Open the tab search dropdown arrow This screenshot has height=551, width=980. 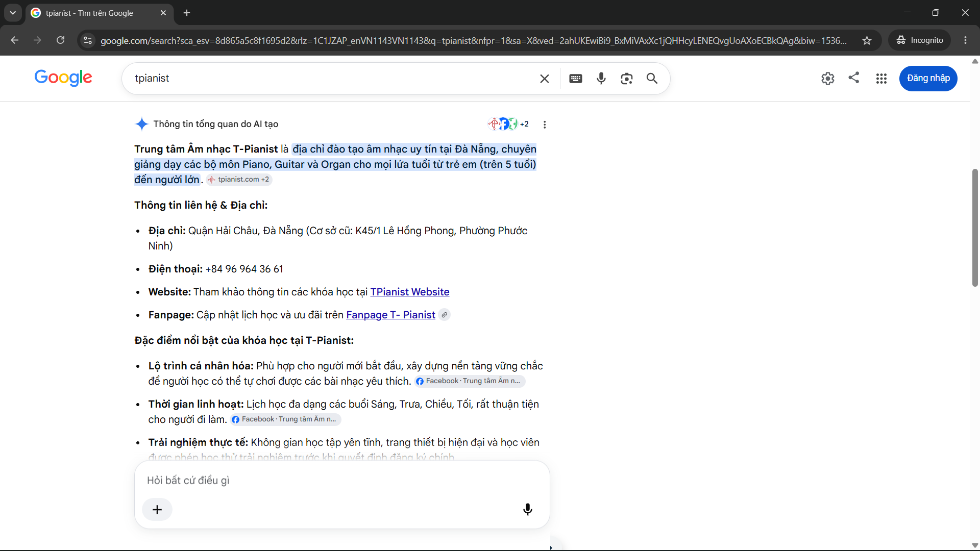tap(13, 13)
